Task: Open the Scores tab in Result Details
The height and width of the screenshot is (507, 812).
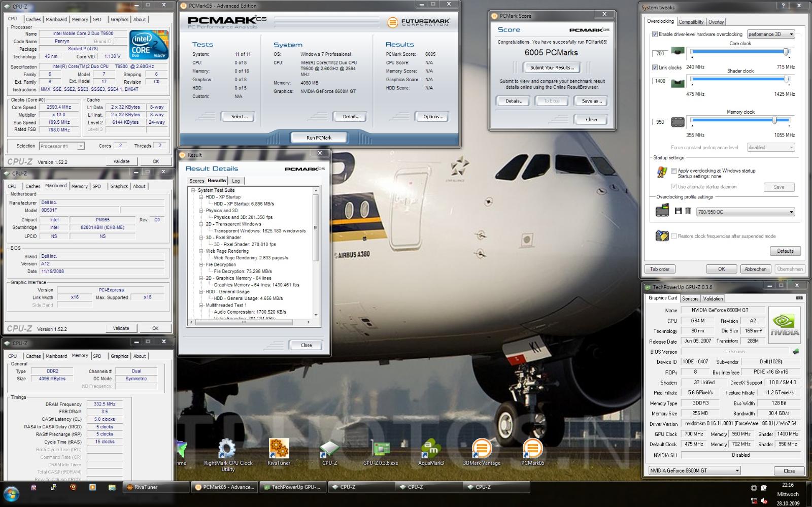Action: point(196,181)
